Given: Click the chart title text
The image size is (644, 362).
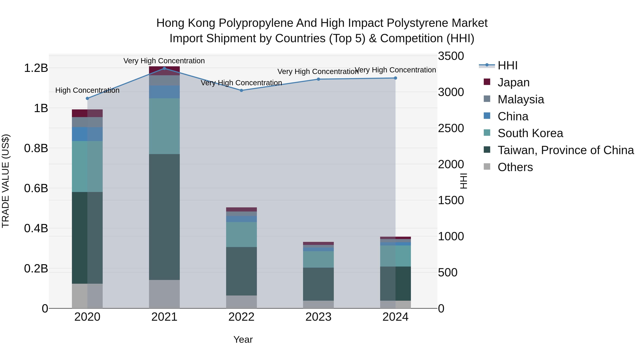Looking at the screenshot, I should coord(322,30).
